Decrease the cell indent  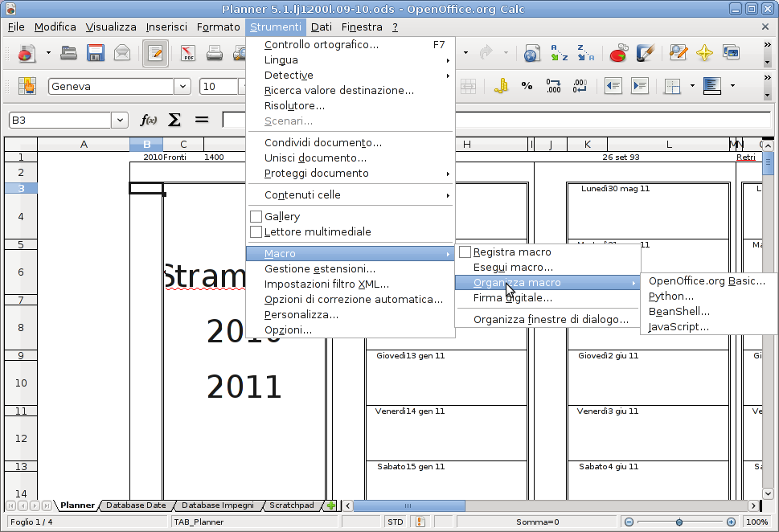coord(613,86)
